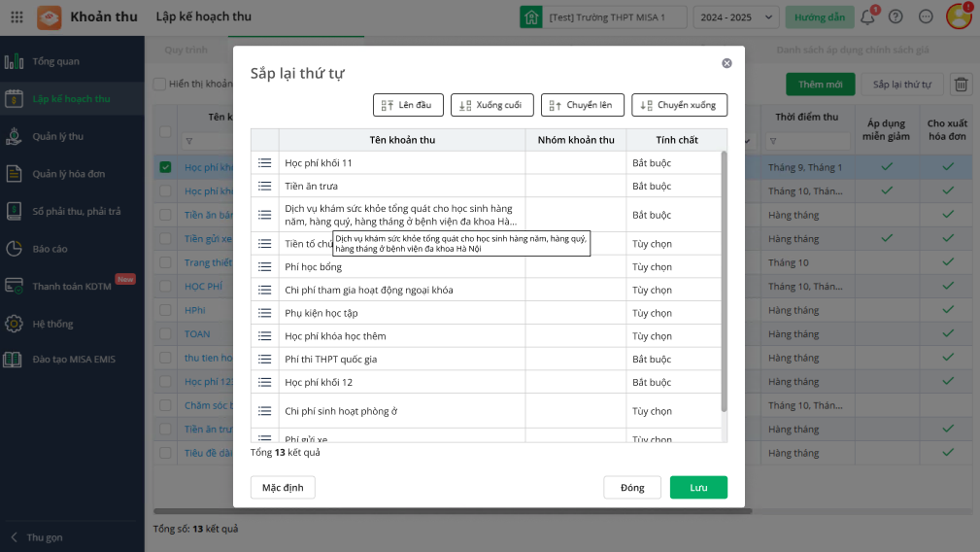Click the dialog's vertical scrollbar
This screenshot has width=980, height=552.
(724, 281)
